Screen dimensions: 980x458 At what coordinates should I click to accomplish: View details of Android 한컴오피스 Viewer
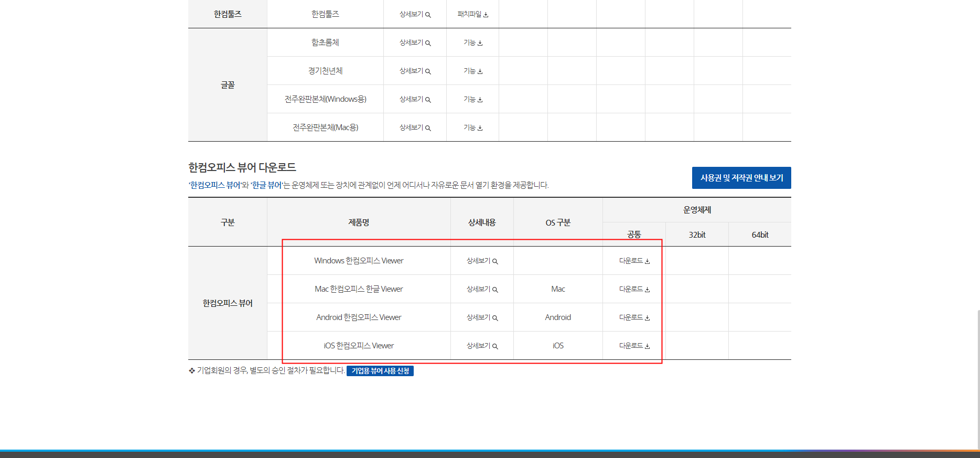tap(482, 317)
